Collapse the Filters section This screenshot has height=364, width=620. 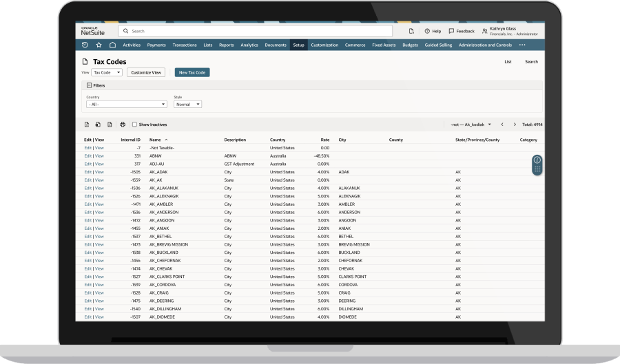[x=89, y=85]
